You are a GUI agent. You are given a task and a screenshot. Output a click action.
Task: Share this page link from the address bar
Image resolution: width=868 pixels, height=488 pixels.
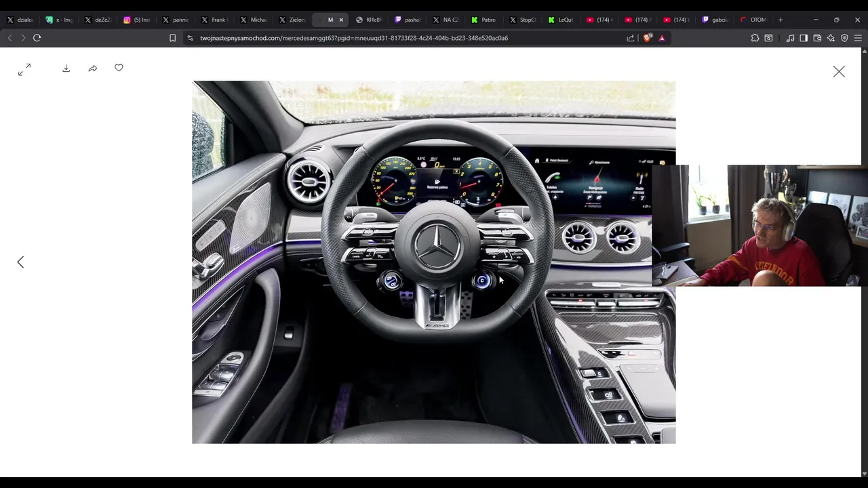click(x=631, y=38)
